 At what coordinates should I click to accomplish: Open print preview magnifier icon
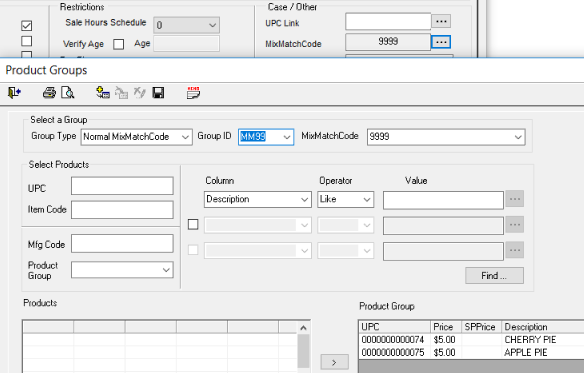tap(68, 92)
